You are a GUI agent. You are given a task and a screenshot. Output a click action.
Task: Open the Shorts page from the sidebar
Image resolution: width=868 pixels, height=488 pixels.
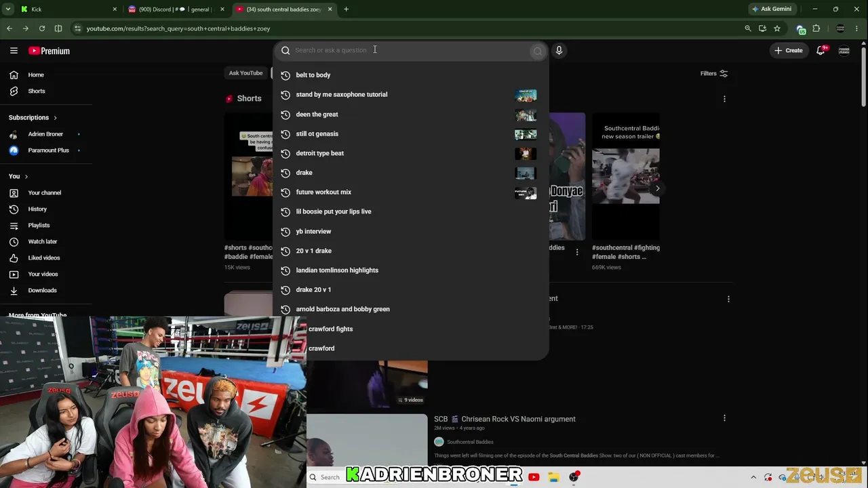[x=37, y=91]
